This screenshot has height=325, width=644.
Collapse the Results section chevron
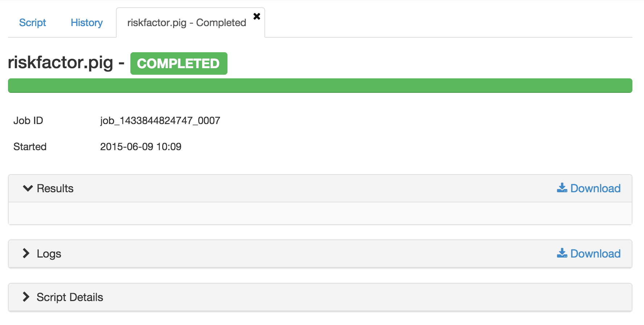(x=28, y=188)
